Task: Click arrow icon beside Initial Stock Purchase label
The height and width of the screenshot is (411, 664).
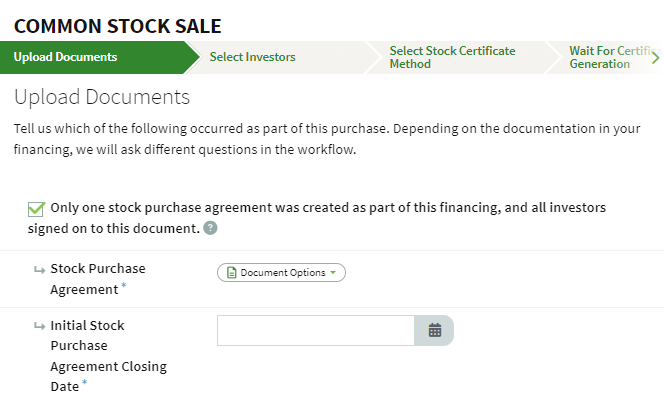Action: click(x=39, y=325)
